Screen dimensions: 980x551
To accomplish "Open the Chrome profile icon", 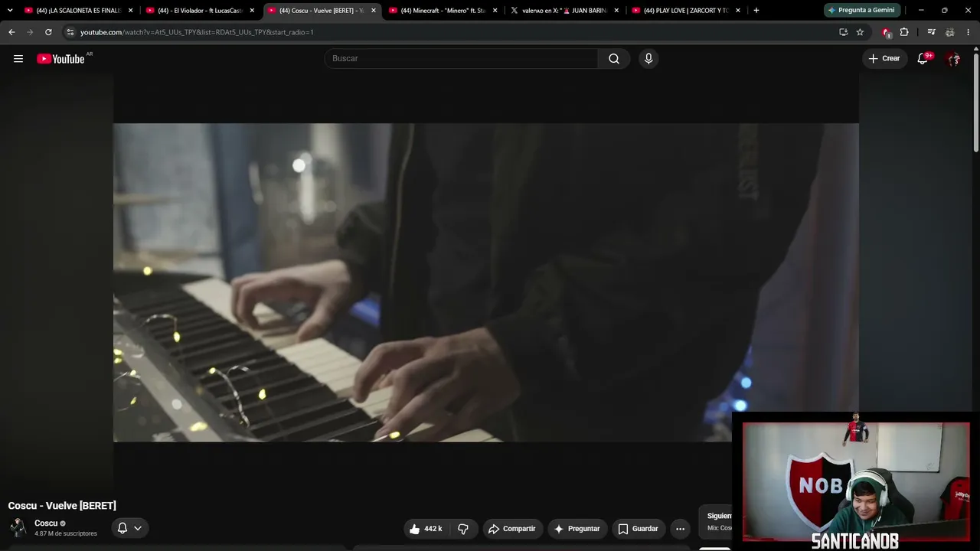I will click(x=949, y=32).
